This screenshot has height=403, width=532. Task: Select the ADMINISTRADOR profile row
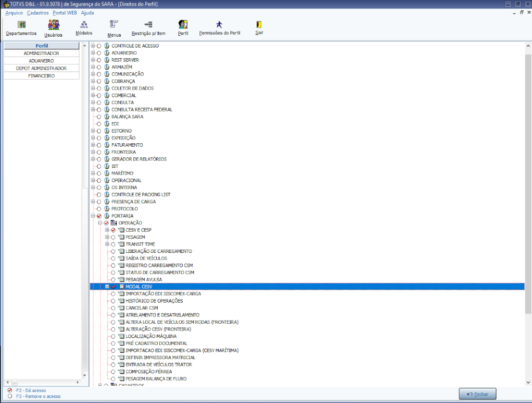click(x=42, y=53)
